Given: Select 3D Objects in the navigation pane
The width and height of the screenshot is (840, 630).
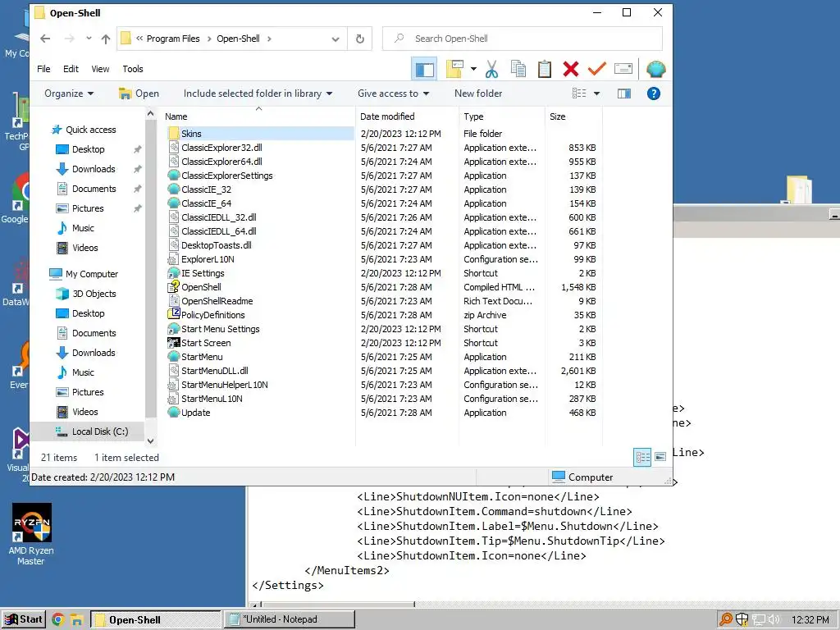Looking at the screenshot, I should tap(94, 294).
